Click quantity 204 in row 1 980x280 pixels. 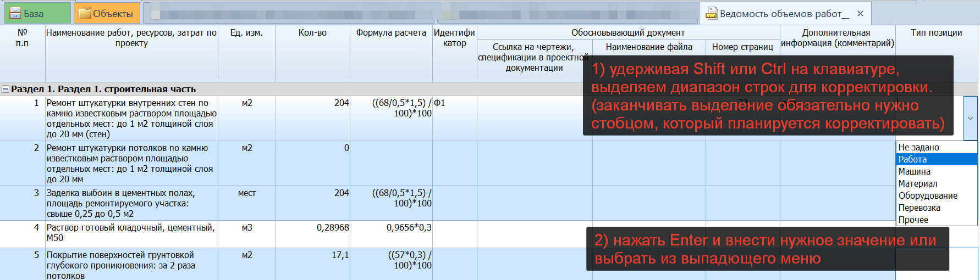click(312, 118)
